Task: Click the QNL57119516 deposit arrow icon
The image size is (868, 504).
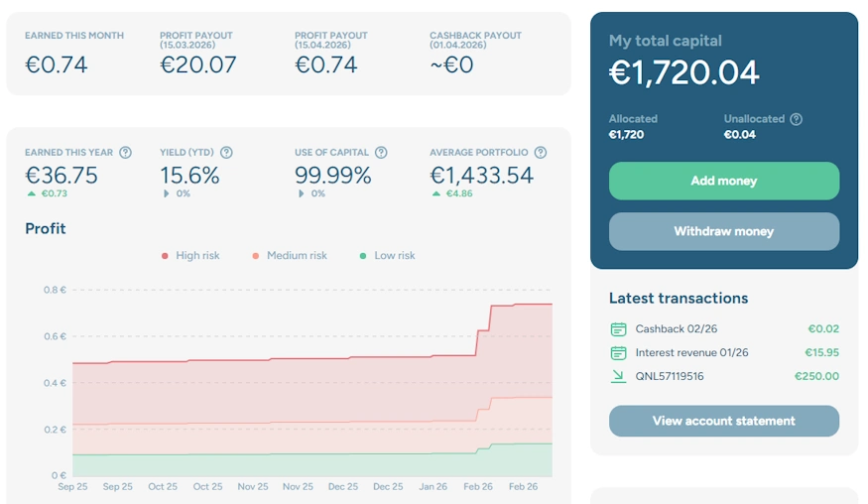Action: pos(619,376)
